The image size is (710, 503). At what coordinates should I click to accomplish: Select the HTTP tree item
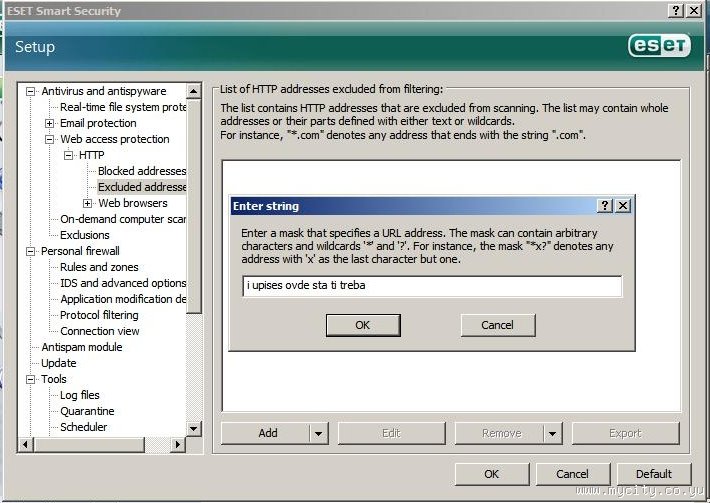[x=91, y=155]
